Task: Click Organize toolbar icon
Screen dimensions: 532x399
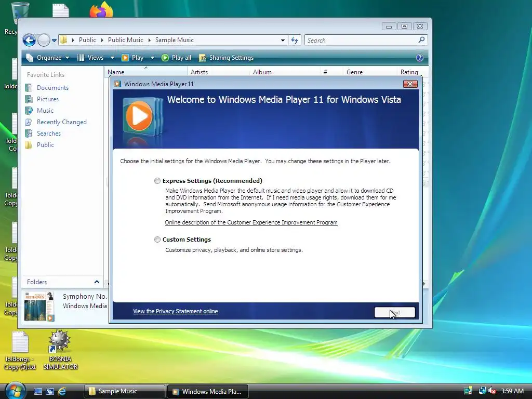Action: click(x=30, y=58)
